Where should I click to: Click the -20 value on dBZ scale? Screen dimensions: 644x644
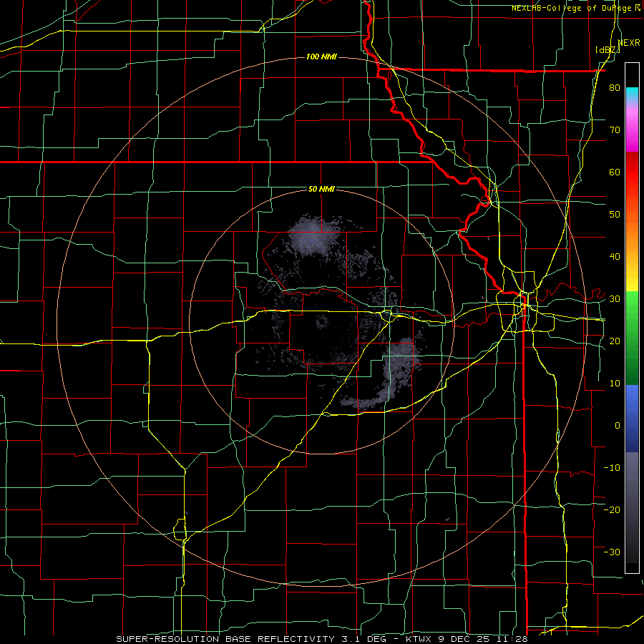point(612,509)
